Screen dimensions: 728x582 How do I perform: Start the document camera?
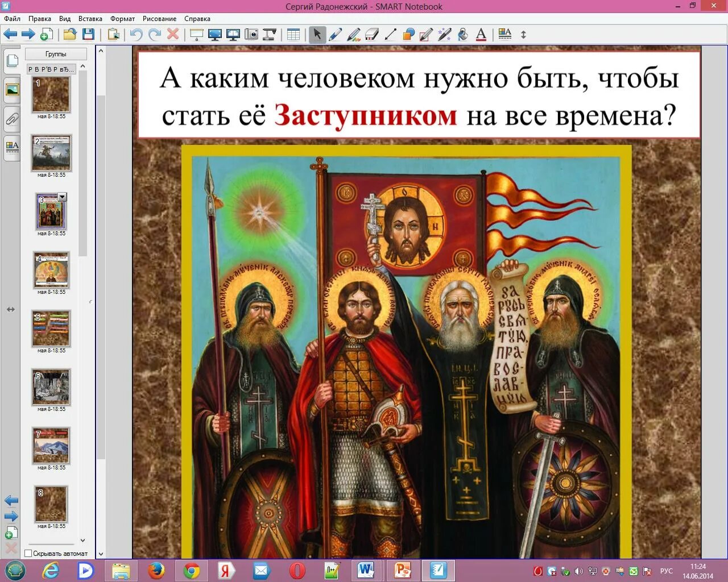270,35
